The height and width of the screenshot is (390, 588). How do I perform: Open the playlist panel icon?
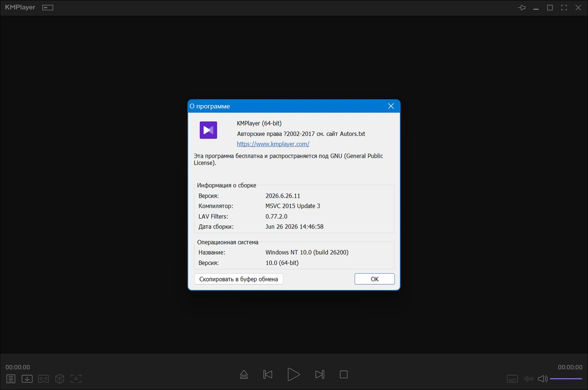pyautogui.click(x=11, y=379)
